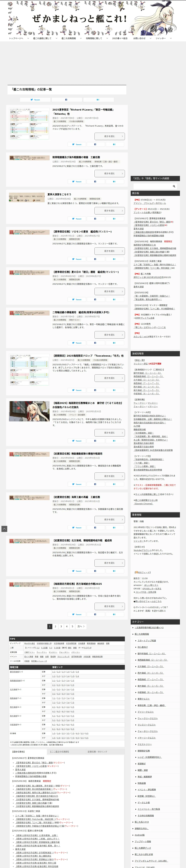The image size is (186, 868).
Task: Tweet the 北方海域、機種戦闘哨戒作戦 article
Action: click(77, 571)
